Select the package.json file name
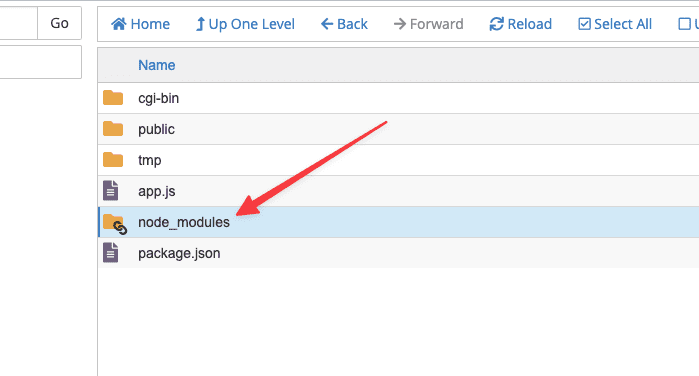Viewport: 699px width, 376px height. [x=179, y=253]
